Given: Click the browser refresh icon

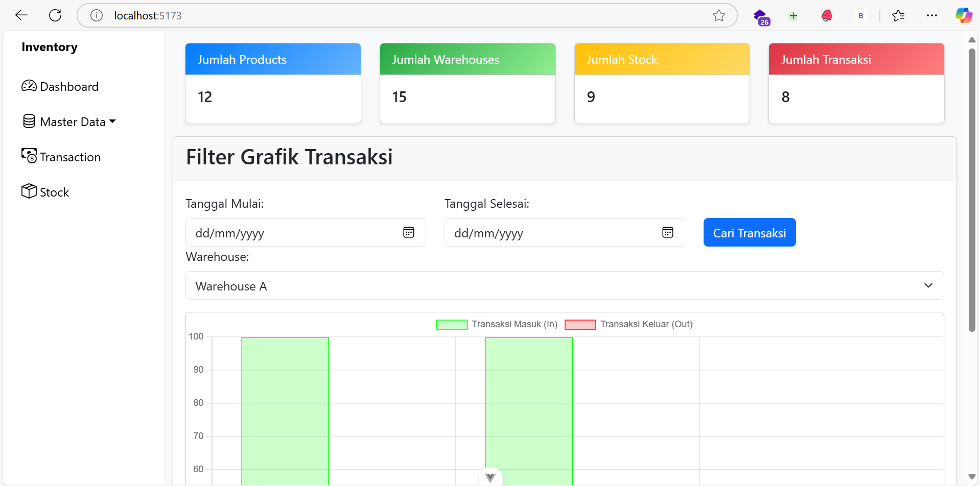Looking at the screenshot, I should [x=55, y=15].
